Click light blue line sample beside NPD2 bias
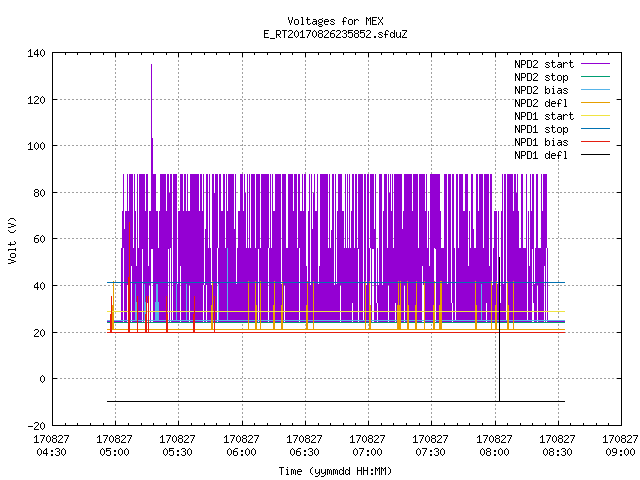Viewport: 640px width, 480px height. click(x=595, y=89)
